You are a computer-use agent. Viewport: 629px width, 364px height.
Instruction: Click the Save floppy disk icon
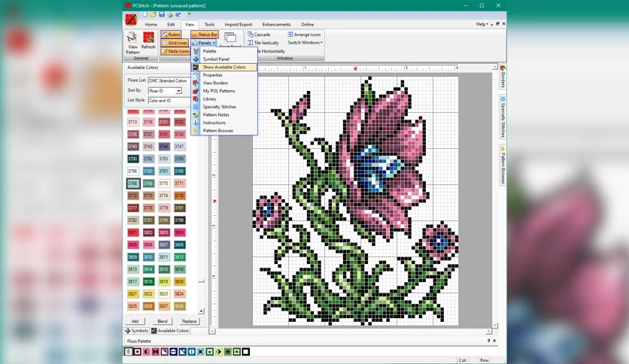click(x=162, y=14)
